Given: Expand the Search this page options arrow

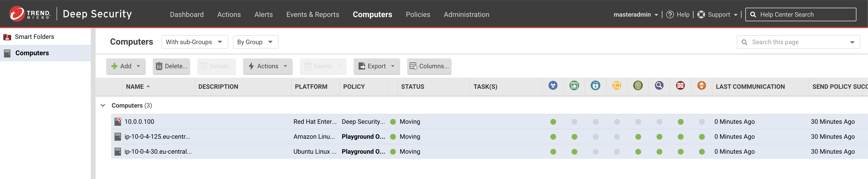Looking at the screenshot, I should point(852,42).
